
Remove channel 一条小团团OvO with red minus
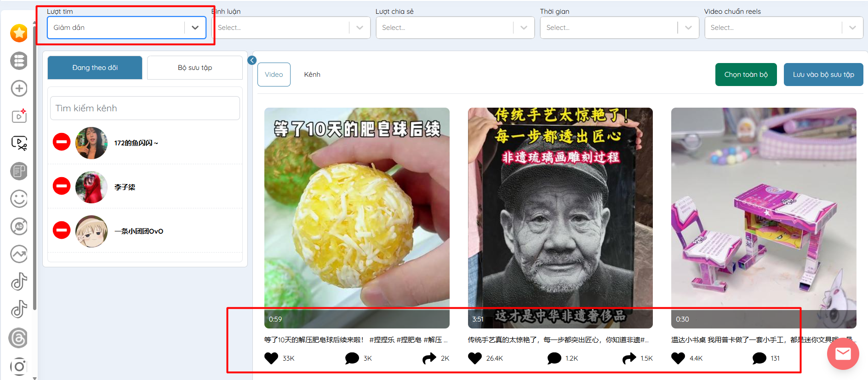[x=62, y=230]
